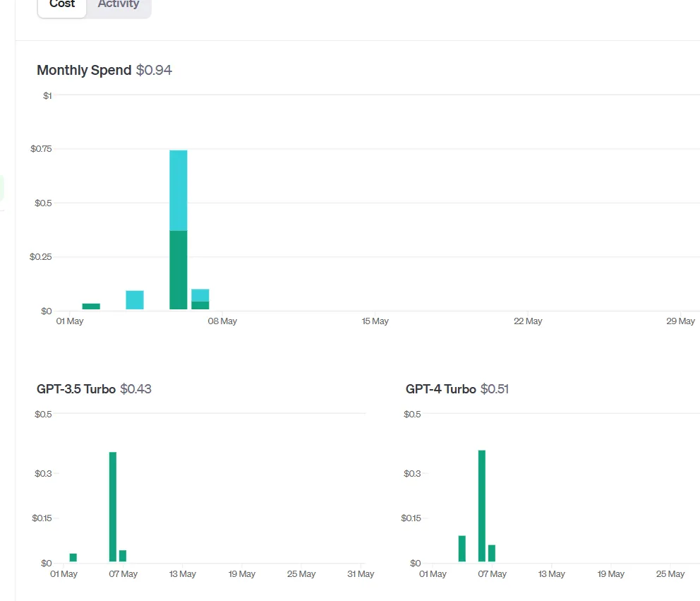Viewport: 700px width, 601px height.
Task: Click the 08 May label on Monthly Spend axis
Action: pos(222,321)
